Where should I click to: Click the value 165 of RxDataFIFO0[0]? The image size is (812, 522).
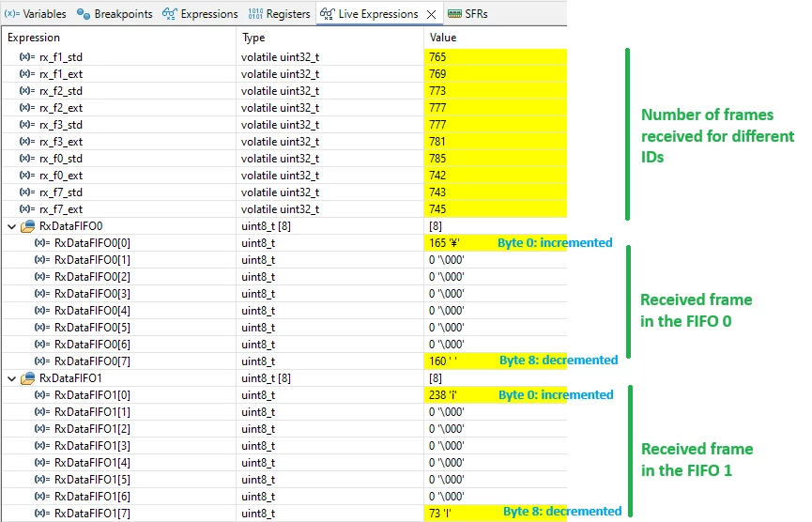(x=444, y=243)
